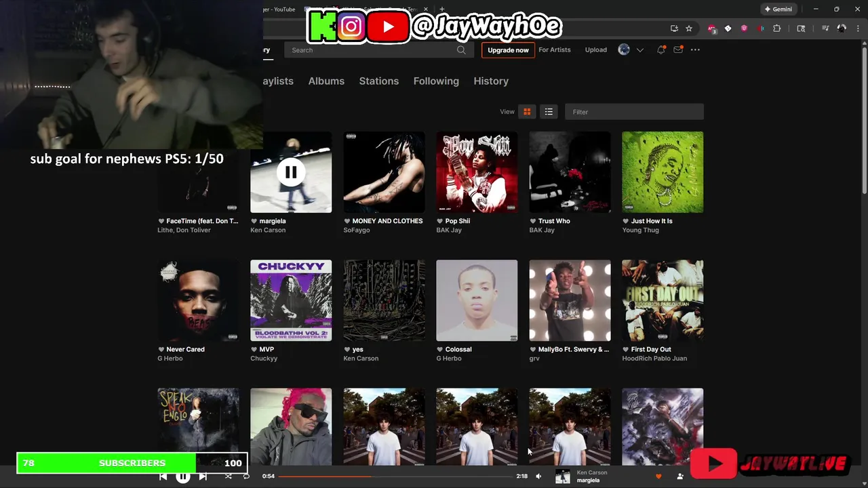Screen dimensions: 868x488
Task: Click the install app icon in address bar
Action: coord(674,28)
